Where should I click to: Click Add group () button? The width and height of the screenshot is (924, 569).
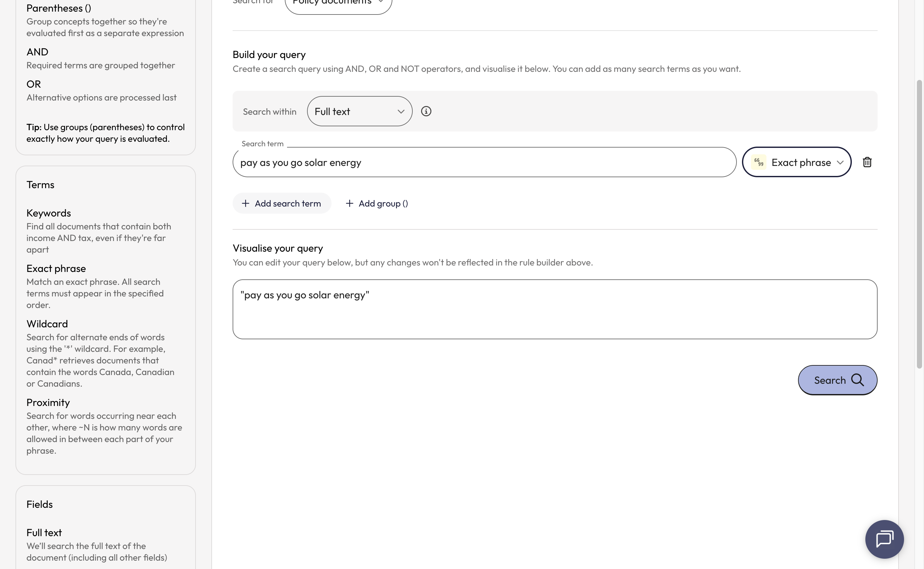pyautogui.click(x=377, y=204)
